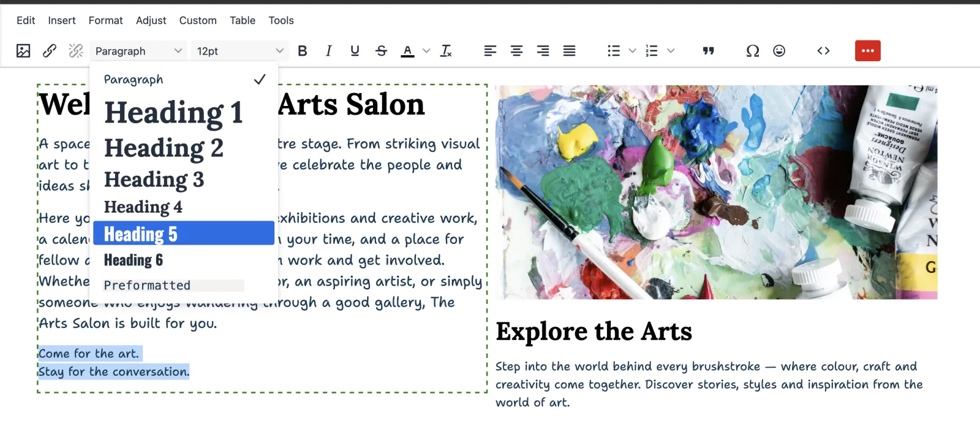Open the Insert menu
This screenshot has height=429, width=980.
coord(62,20)
